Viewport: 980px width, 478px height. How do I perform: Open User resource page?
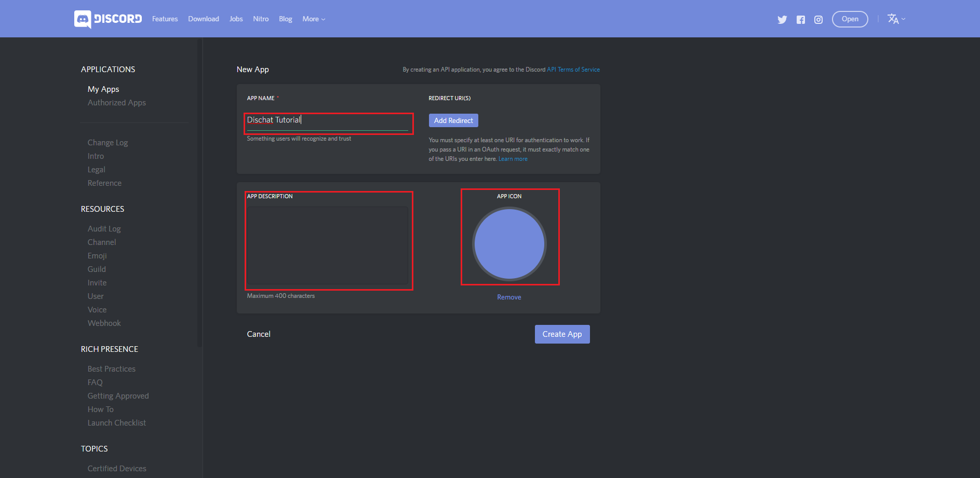96,296
